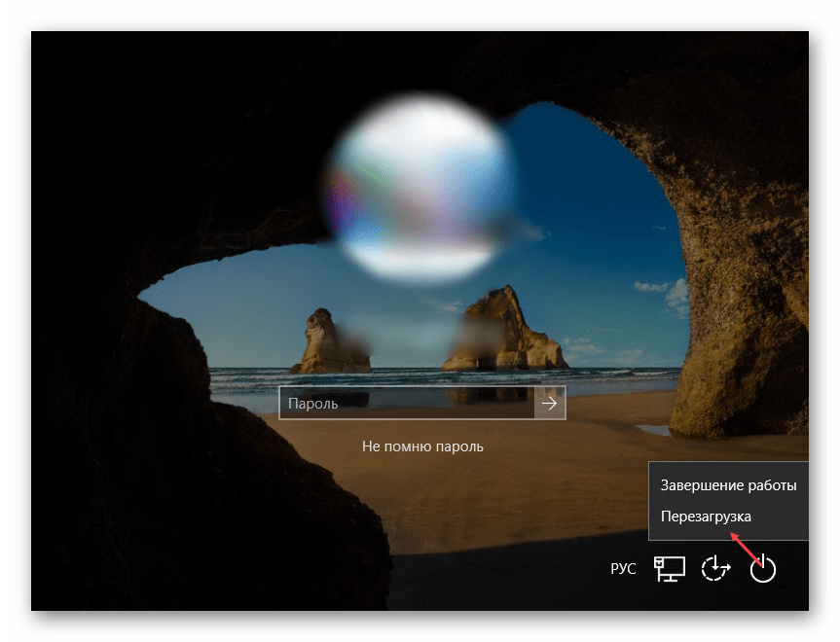840x642 pixels.
Task: Click the network connection icon
Action: (669, 569)
